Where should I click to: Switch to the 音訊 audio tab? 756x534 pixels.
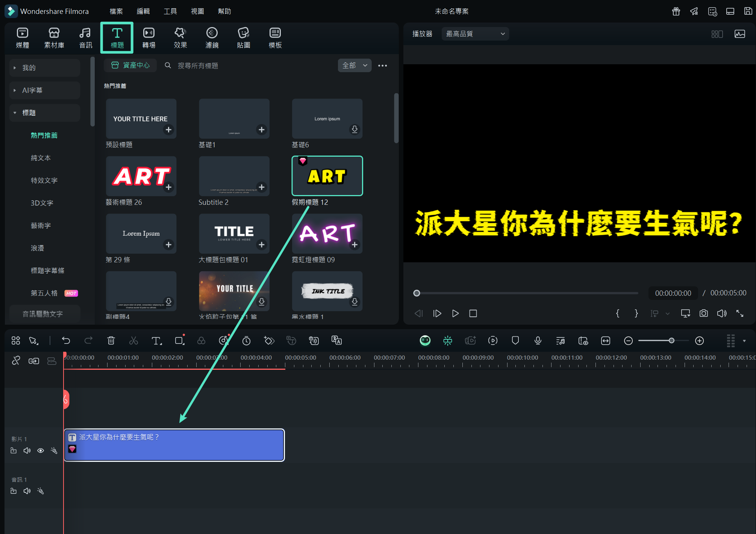[x=85, y=38]
